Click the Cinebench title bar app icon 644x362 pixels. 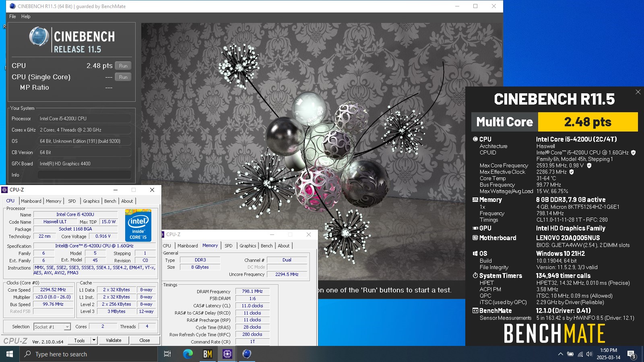tap(12, 6)
